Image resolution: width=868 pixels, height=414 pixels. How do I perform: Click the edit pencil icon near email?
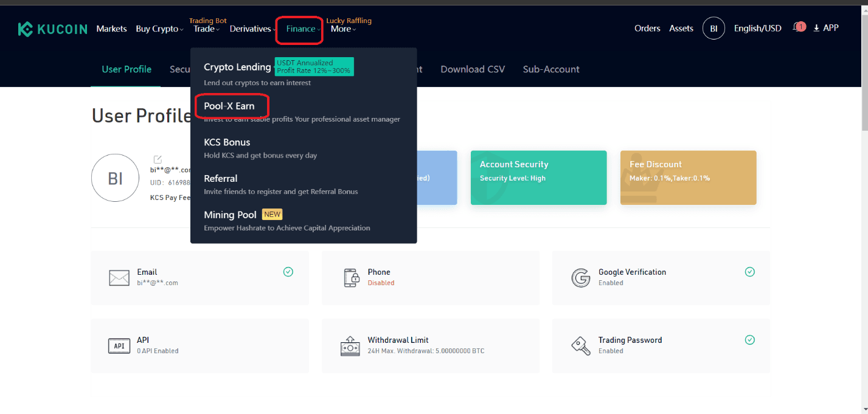click(x=158, y=159)
